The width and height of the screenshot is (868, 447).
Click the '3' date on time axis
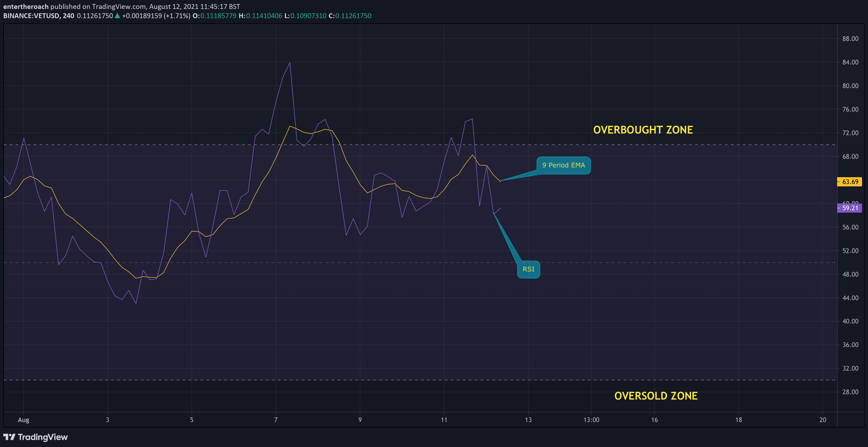tap(108, 420)
